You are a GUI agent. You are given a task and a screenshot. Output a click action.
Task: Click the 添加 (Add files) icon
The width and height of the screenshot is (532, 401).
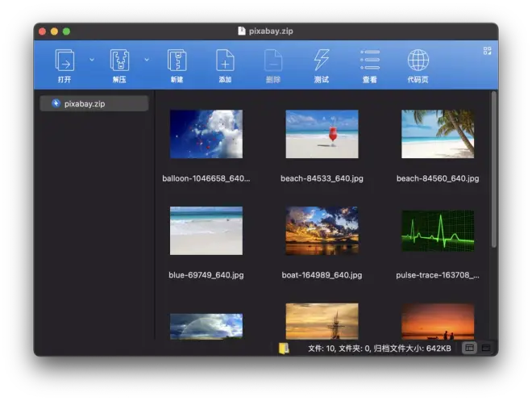point(225,61)
